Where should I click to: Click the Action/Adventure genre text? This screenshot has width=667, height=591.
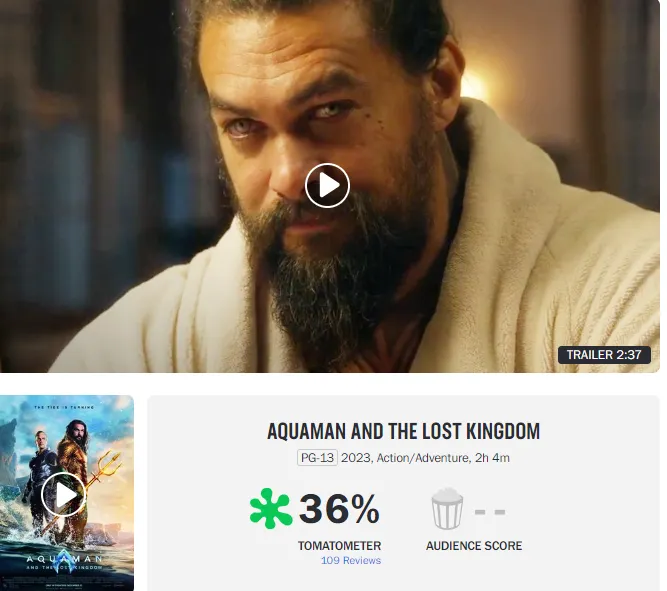tap(423, 458)
